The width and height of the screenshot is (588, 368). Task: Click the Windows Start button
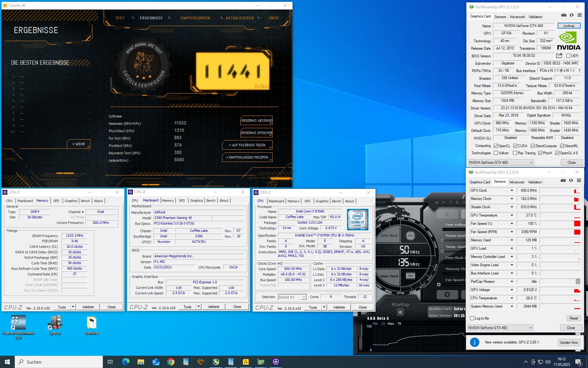(7, 362)
